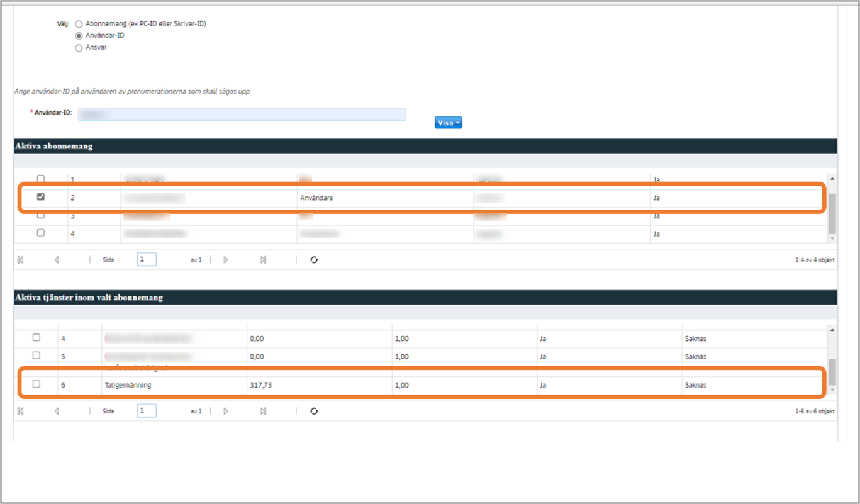Click page number field in subscriptions pager

click(x=147, y=259)
